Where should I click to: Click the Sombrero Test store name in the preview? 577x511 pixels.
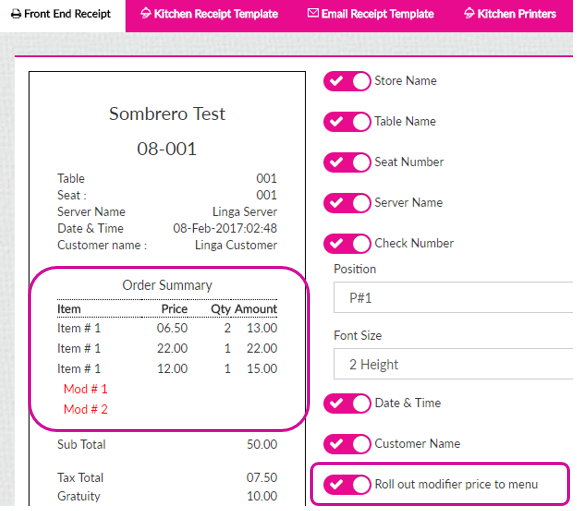coord(167,114)
